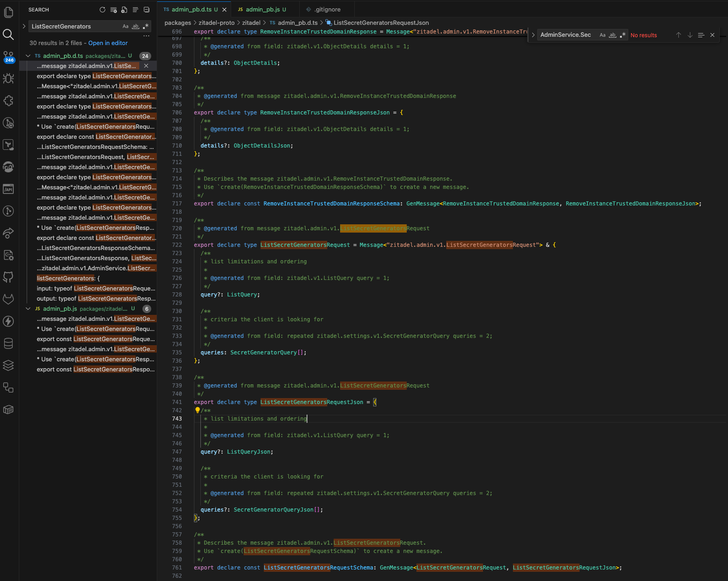The height and width of the screenshot is (581, 728).
Task: Open the share arrow icon in activity bar
Action: (x=8, y=233)
